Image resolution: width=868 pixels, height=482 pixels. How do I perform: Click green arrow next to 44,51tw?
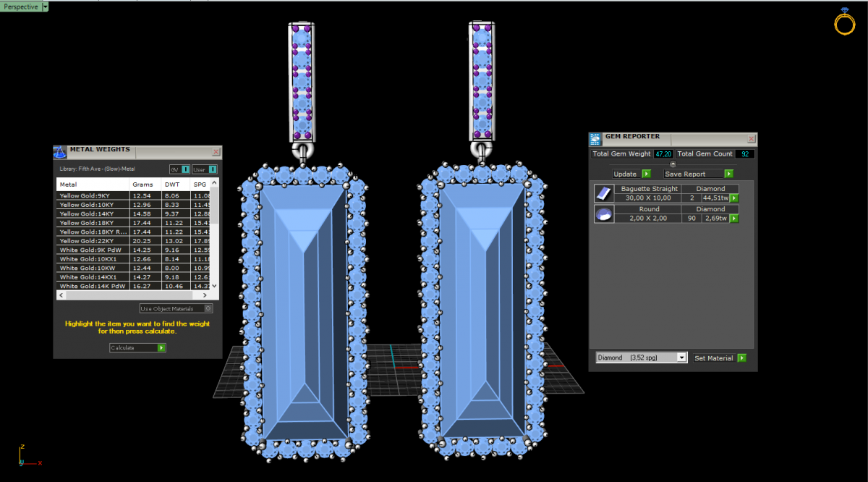point(734,198)
